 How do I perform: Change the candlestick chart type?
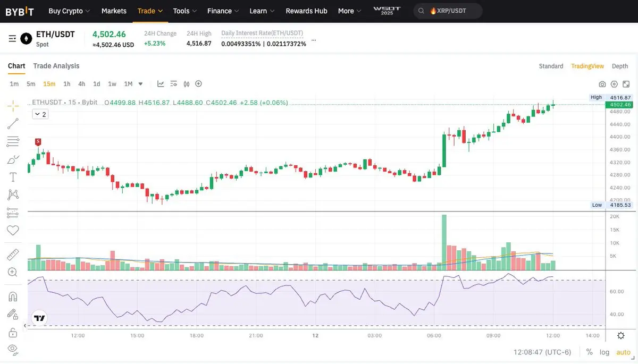(x=187, y=83)
